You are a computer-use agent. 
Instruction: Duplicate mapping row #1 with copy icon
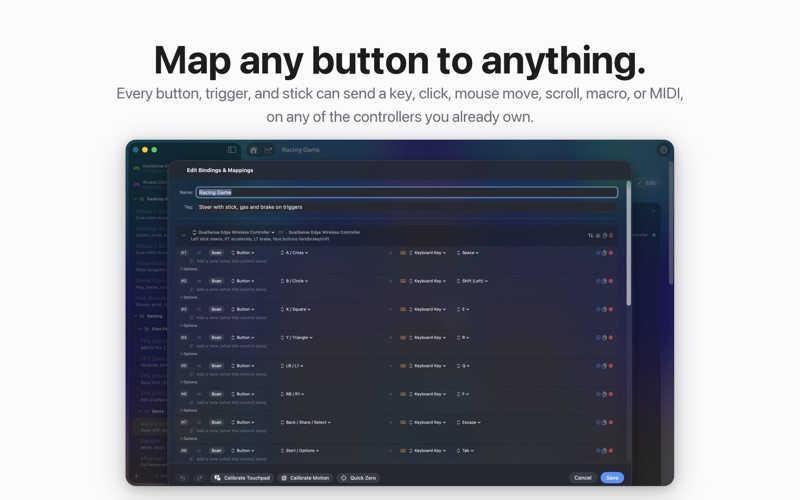coord(605,253)
